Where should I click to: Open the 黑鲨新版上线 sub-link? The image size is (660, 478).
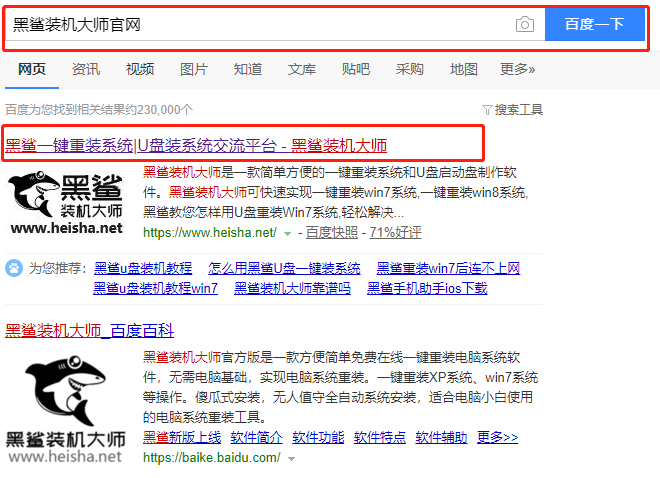click(182, 438)
